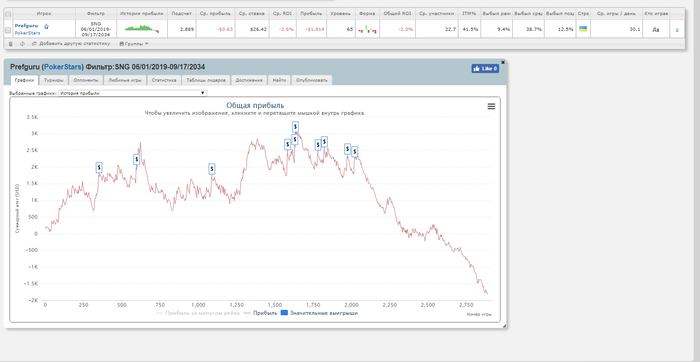Tick the checkbox for Prefguru row
Viewport: 700px width, 362px height.
[8, 30]
